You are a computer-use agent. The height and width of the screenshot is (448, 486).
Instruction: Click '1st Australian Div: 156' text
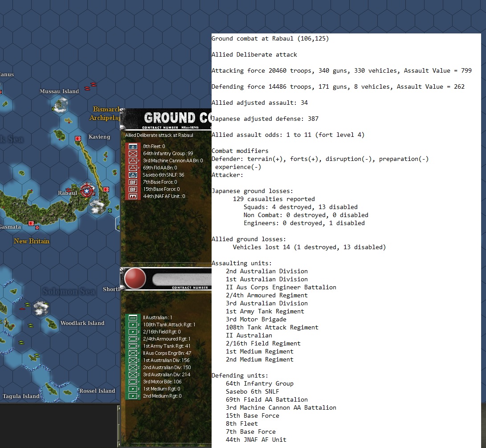click(166, 361)
